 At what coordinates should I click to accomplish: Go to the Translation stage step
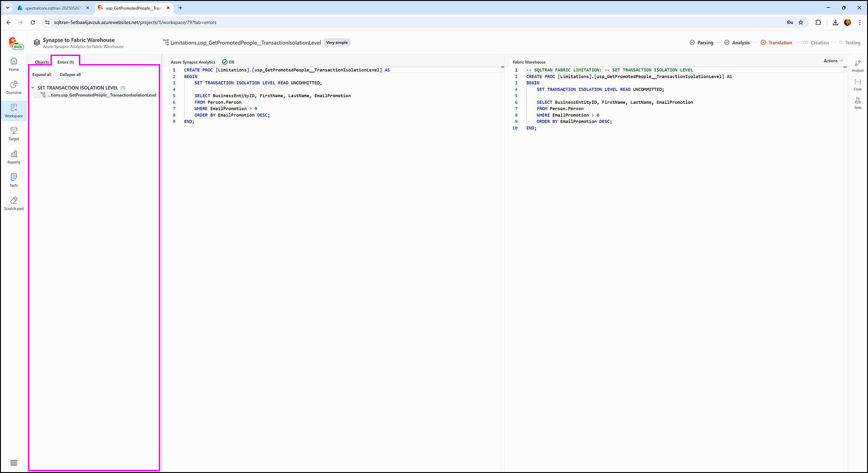pyautogui.click(x=780, y=43)
